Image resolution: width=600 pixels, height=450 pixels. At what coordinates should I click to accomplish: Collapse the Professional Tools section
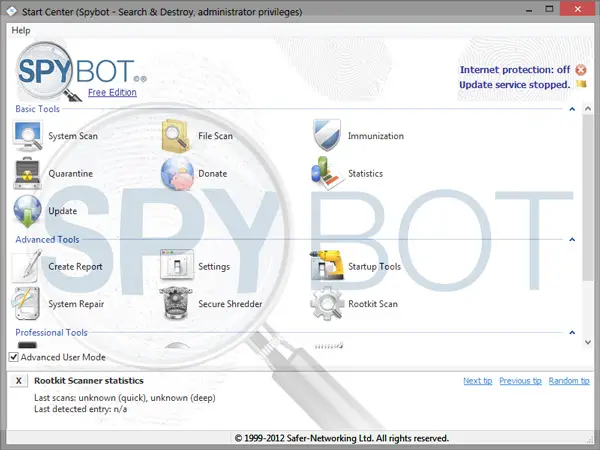[x=572, y=333]
